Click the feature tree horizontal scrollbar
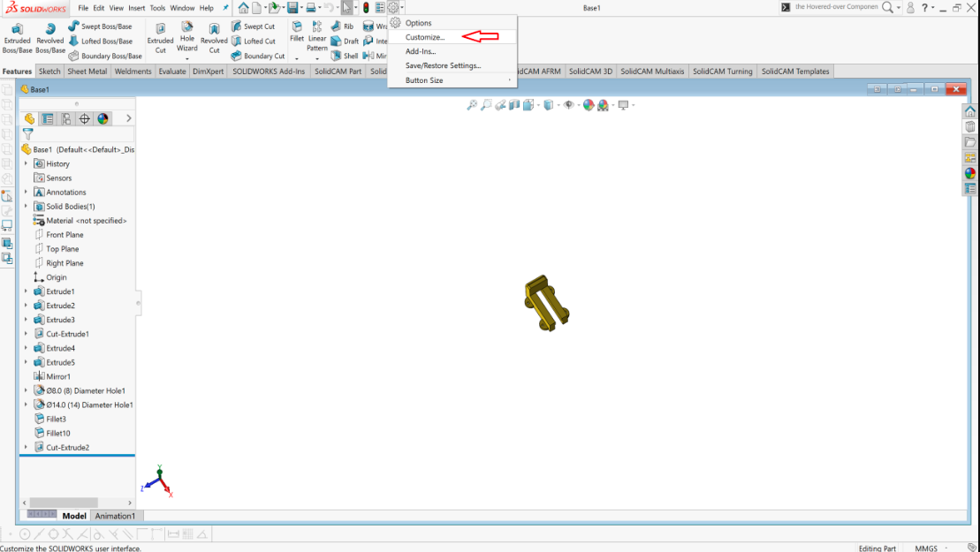This screenshot has height=552, width=980. coord(64,503)
